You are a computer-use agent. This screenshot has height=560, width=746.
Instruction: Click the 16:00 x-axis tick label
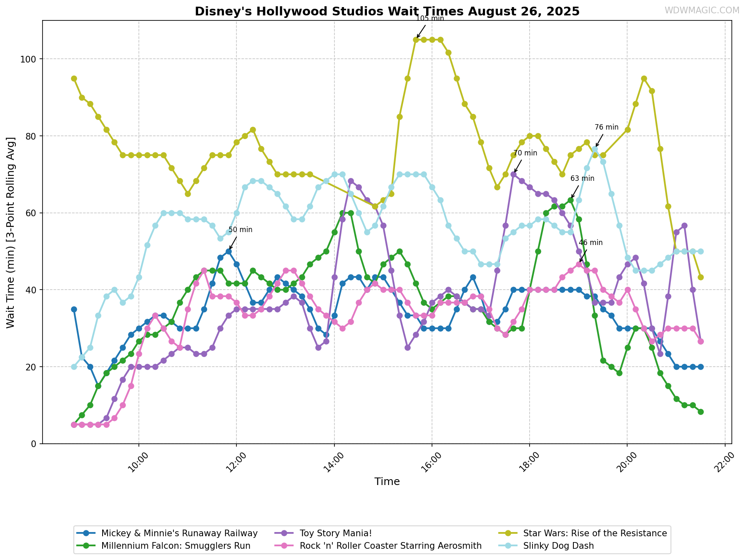(432, 462)
